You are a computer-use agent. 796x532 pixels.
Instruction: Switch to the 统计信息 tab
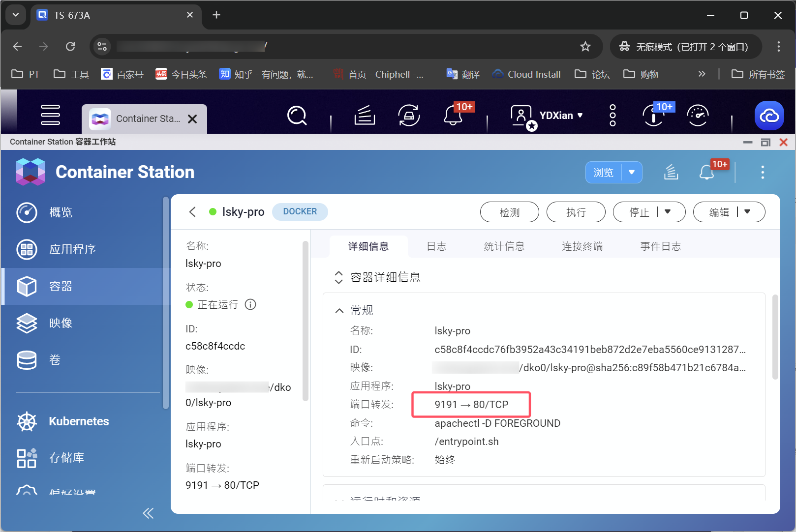[504, 246]
